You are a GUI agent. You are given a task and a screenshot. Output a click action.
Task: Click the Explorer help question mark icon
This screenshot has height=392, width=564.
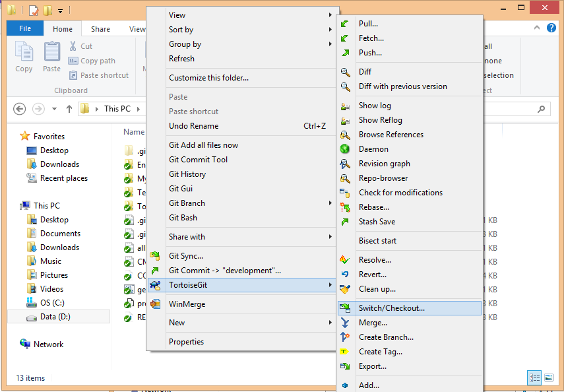(x=551, y=28)
